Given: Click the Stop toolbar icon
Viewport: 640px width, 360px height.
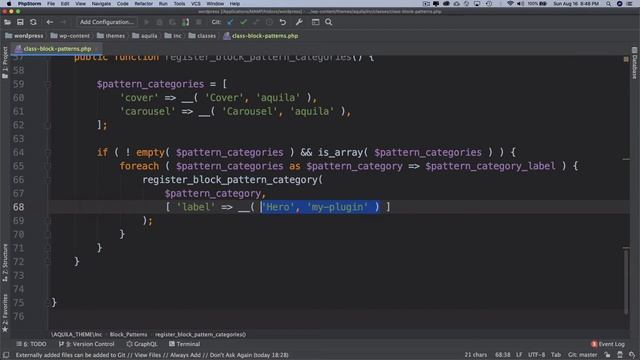Looking at the screenshot, I should (199, 22).
